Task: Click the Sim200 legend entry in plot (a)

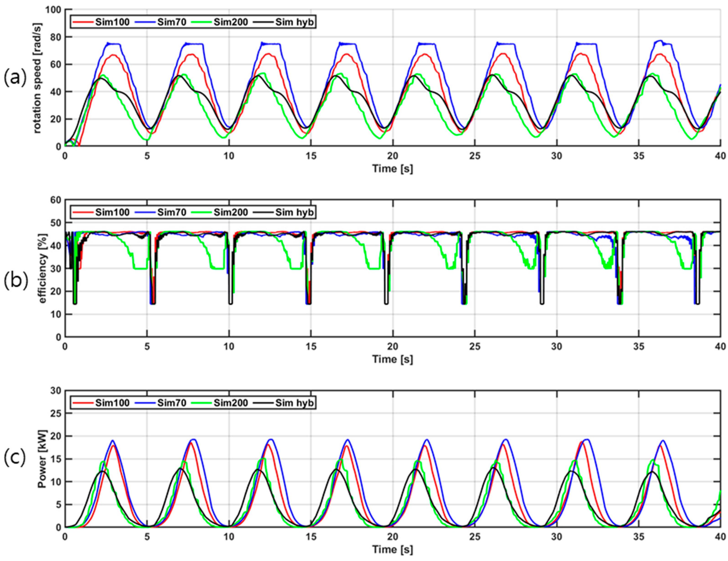Action: pyautogui.click(x=231, y=22)
